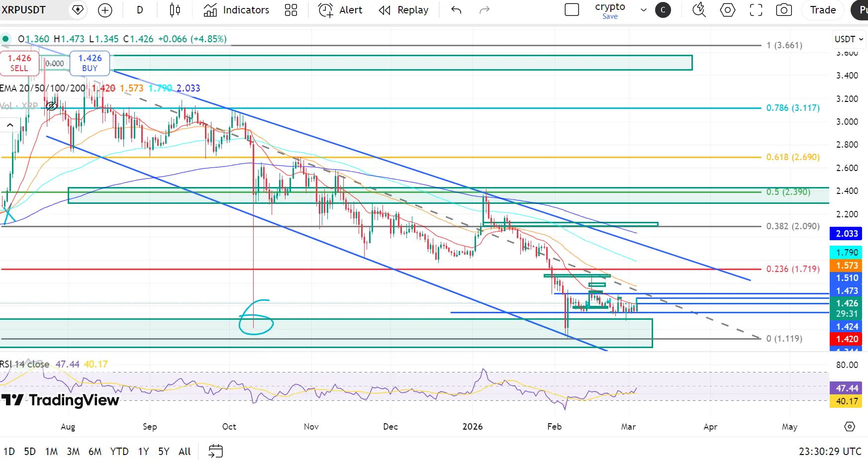Screen dimensions: 868x461
Task: Switch to the 1Y time range
Action: pyautogui.click(x=143, y=451)
